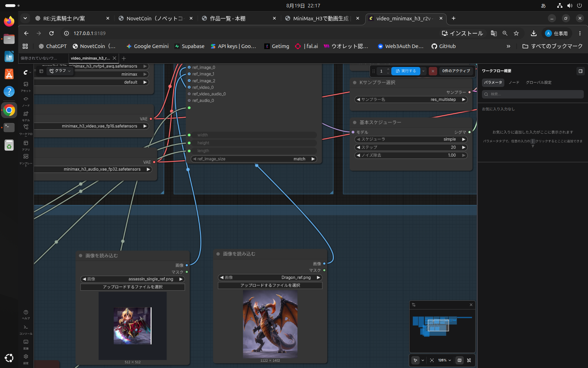Collapse the assassin_single_ref 画像を読み込む node dot
This screenshot has width=588, height=368.
coord(80,256)
